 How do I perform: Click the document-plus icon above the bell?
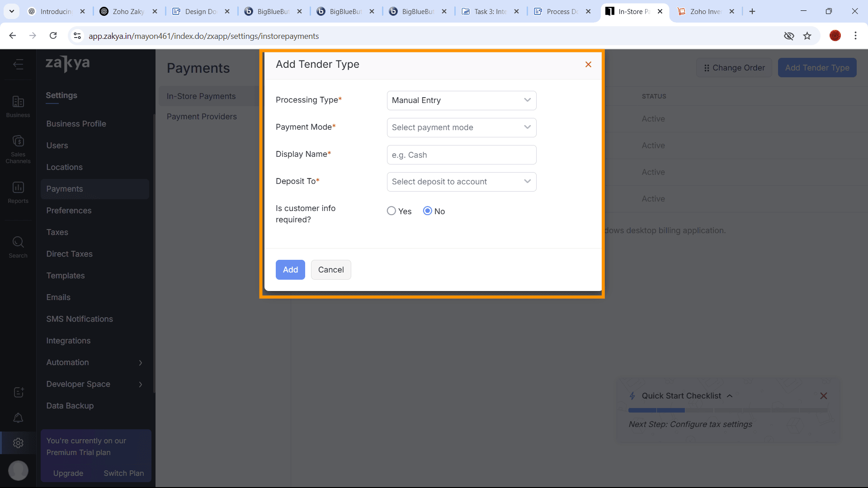(18, 392)
